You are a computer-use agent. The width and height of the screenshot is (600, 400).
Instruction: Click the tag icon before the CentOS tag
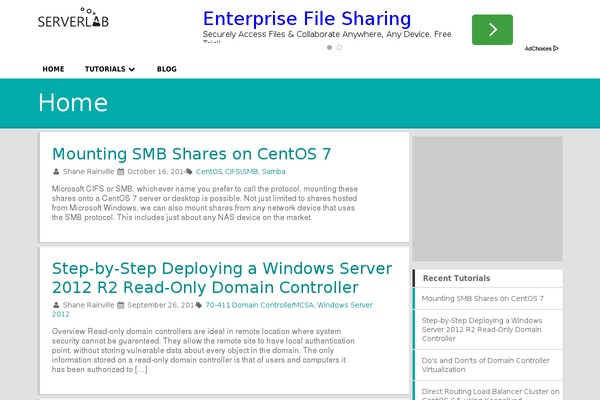(189, 171)
